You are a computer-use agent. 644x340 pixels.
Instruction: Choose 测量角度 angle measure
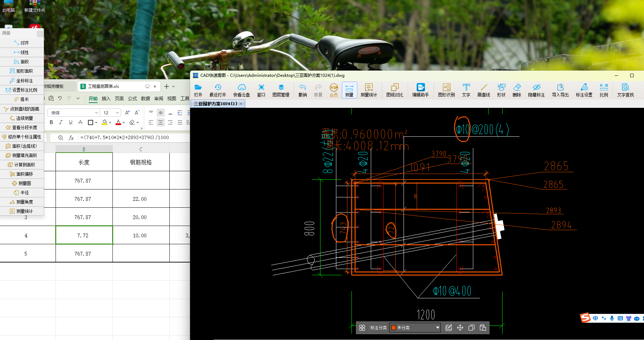[22, 202]
